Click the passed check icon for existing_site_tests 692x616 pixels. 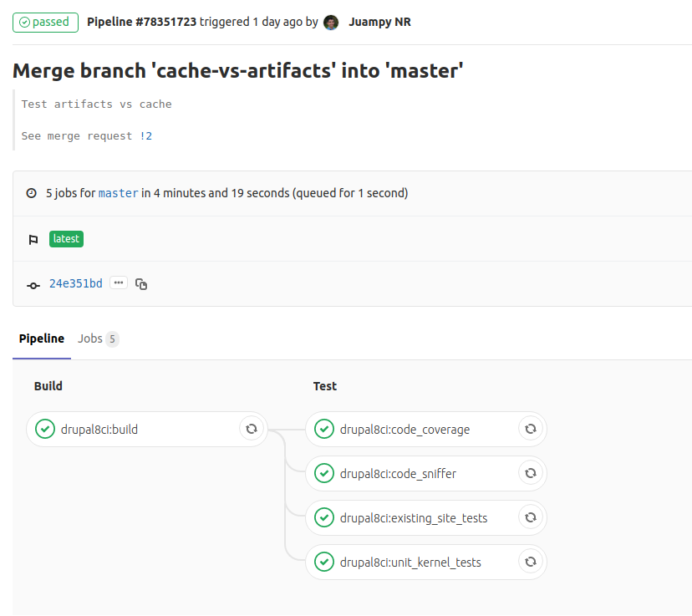[x=324, y=517]
